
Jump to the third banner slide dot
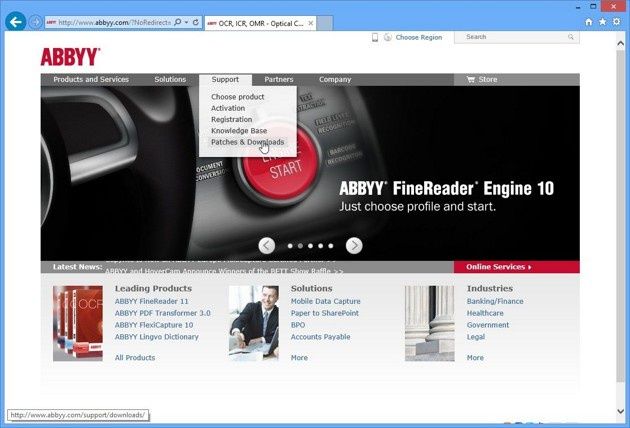click(x=310, y=246)
